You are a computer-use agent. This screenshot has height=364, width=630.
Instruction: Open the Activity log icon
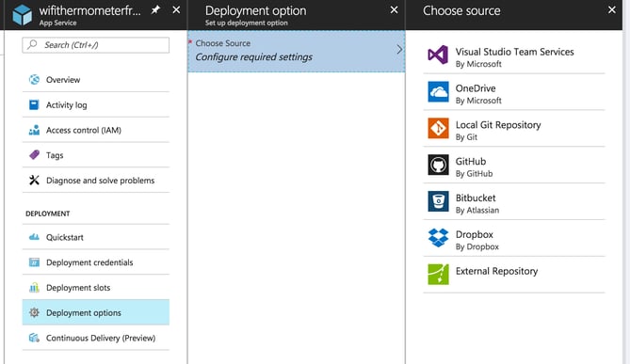tap(34, 104)
